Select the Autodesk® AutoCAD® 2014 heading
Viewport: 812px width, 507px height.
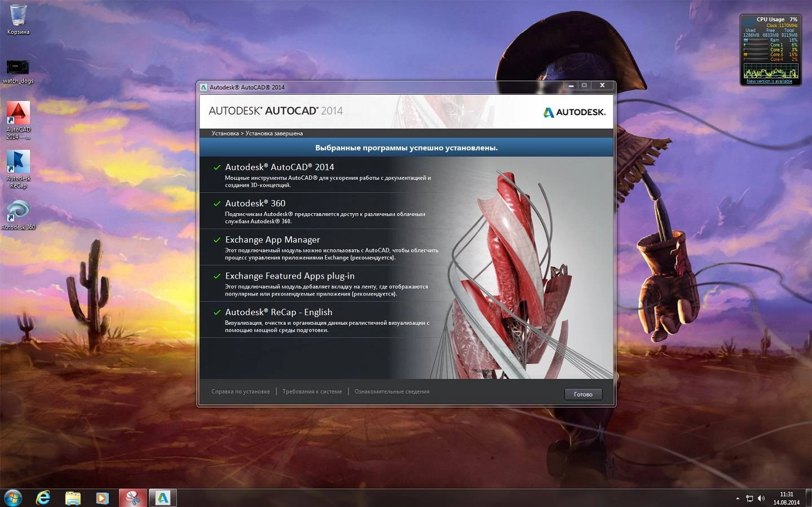280,167
